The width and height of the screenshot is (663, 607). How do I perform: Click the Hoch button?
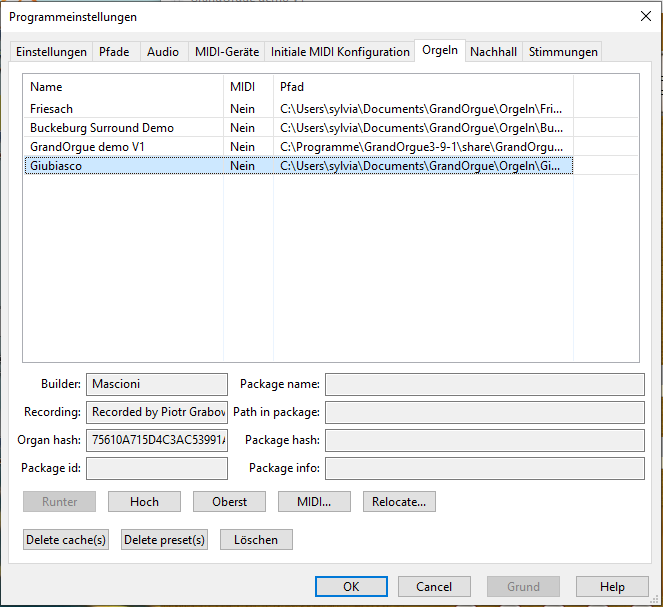(x=143, y=501)
